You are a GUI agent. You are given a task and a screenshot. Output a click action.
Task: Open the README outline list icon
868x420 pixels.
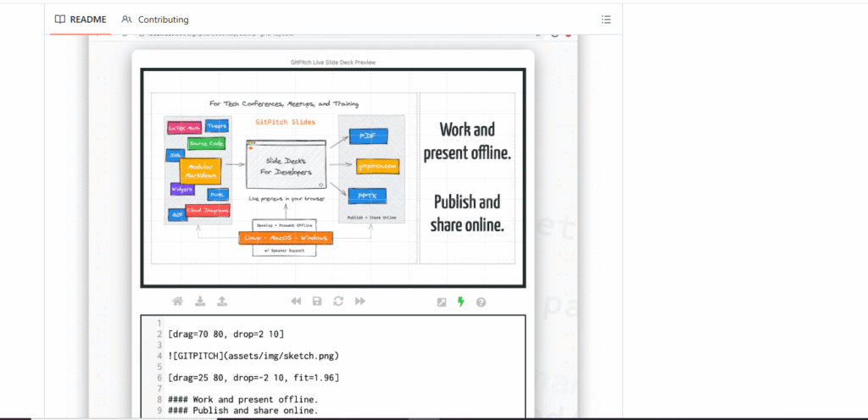pos(606,19)
